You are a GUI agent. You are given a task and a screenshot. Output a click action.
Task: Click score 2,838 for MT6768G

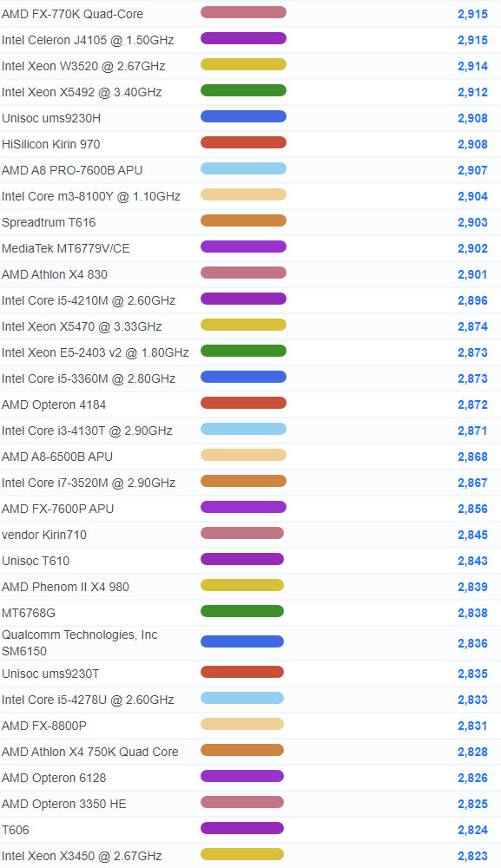click(x=472, y=612)
